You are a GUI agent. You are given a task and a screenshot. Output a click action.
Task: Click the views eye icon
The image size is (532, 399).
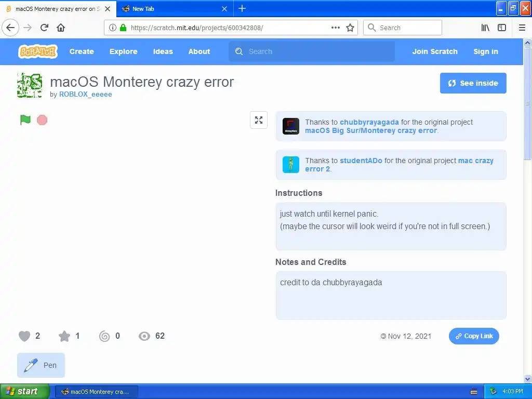coord(144,336)
